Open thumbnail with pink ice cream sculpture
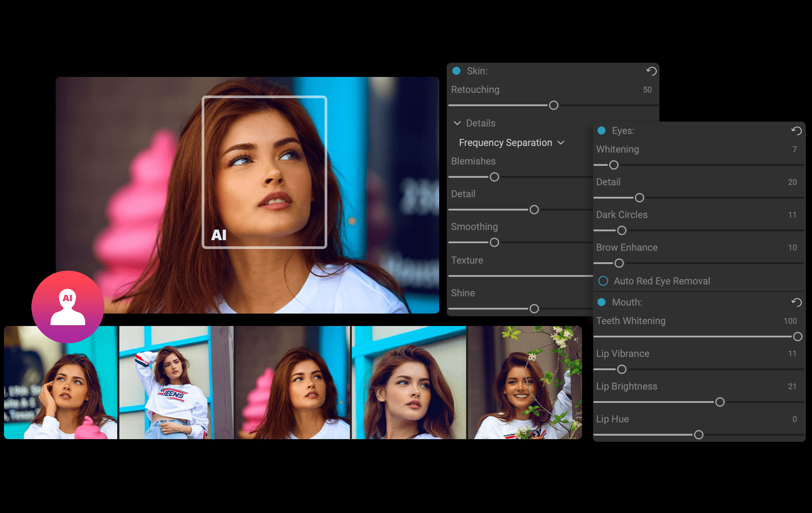 [x=292, y=383]
